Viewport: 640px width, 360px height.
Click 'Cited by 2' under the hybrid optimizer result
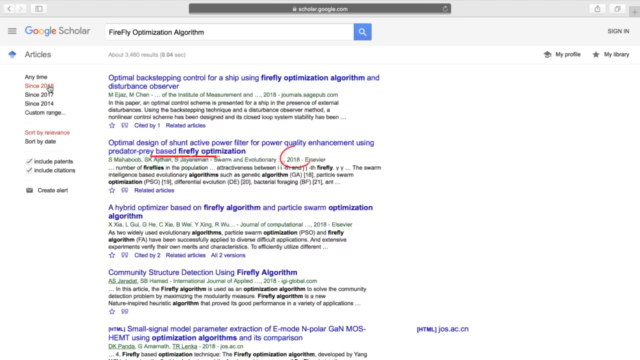click(x=147, y=255)
